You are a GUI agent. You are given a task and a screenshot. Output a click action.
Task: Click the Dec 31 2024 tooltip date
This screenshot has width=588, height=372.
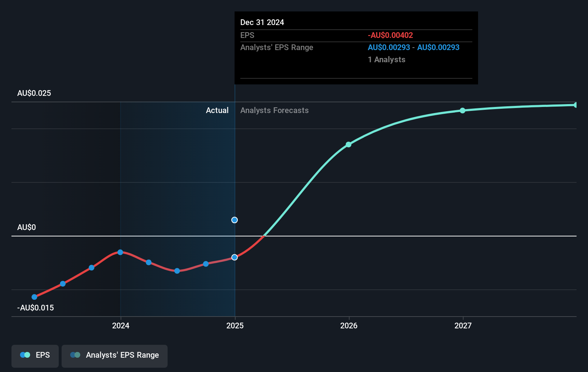262,23
